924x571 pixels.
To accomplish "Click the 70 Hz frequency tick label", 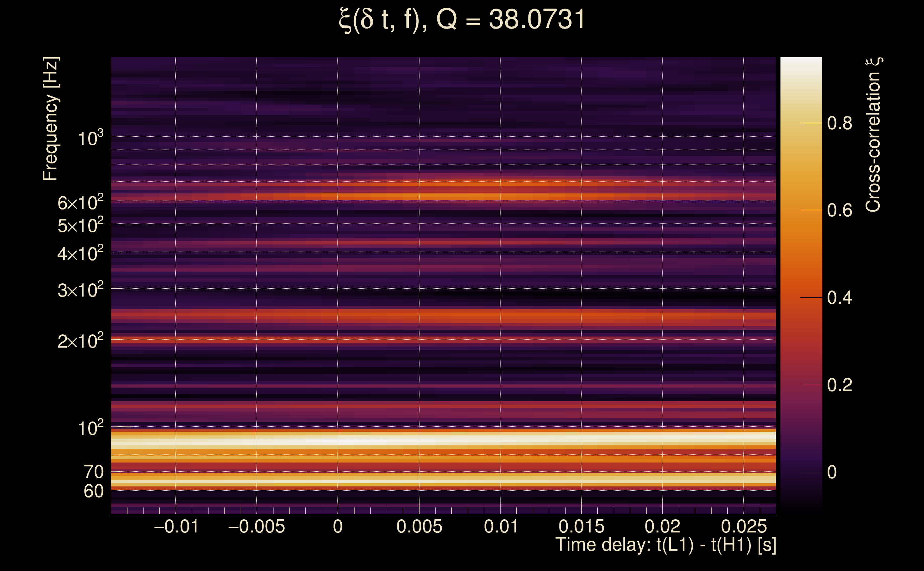I will tap(93, 472).
